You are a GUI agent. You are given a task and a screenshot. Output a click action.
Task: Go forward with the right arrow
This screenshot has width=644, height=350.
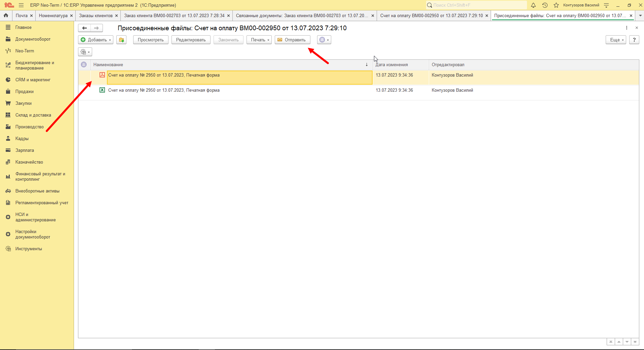pyautogui.click(x=97, y=28)
